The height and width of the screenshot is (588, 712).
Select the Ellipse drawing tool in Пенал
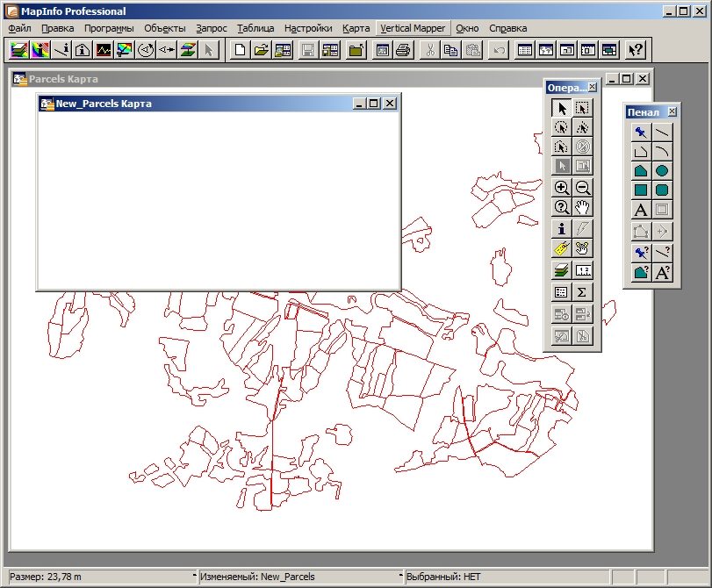662,171
